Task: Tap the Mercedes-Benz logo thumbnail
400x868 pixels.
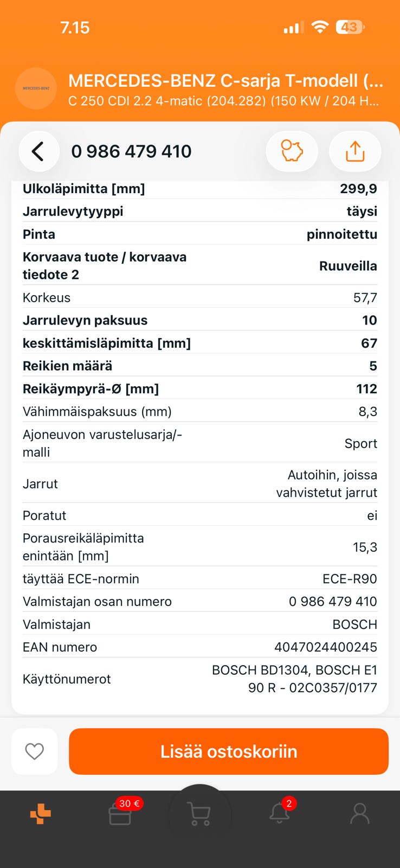Action: click(x=36, y=88)
